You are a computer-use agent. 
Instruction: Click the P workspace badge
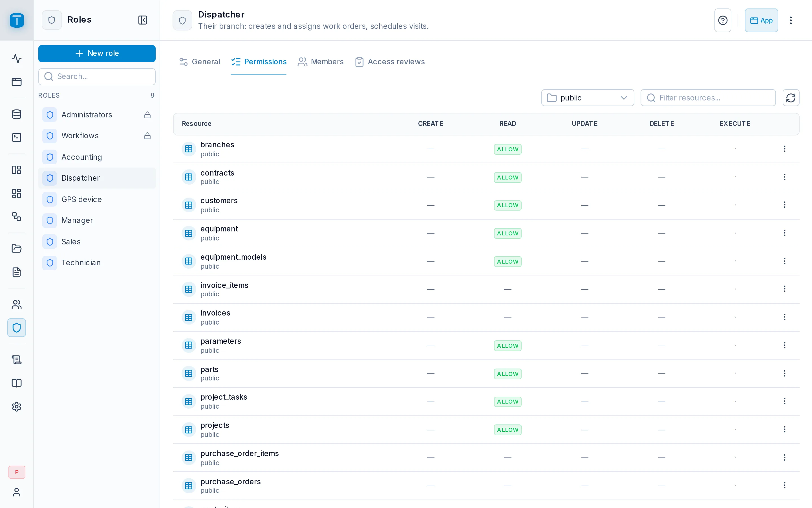point(17,472)
